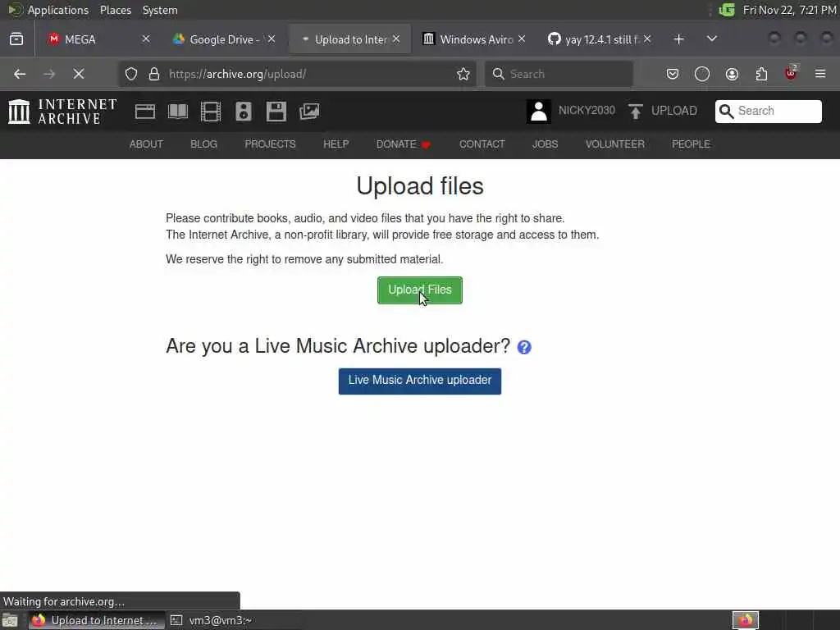Click the NICKY2030 username
Image resolution: width=840 pixels, height=630 pixels.
[587, 111]
